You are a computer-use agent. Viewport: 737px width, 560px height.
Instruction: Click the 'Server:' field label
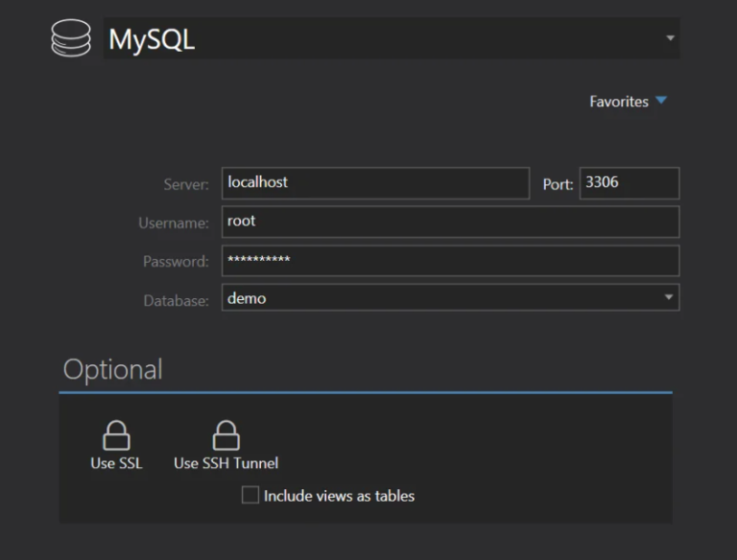tap(186, 185)
